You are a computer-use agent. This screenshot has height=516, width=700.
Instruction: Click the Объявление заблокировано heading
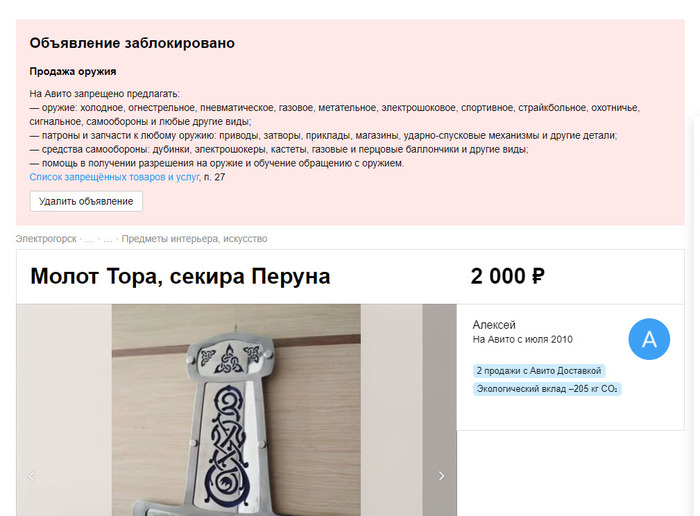[x=132, y=43]
